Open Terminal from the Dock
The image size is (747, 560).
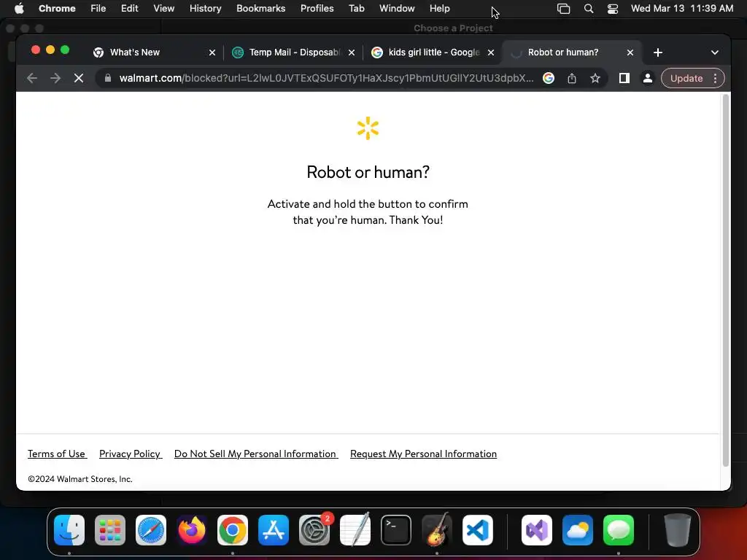tap(396, 530)
